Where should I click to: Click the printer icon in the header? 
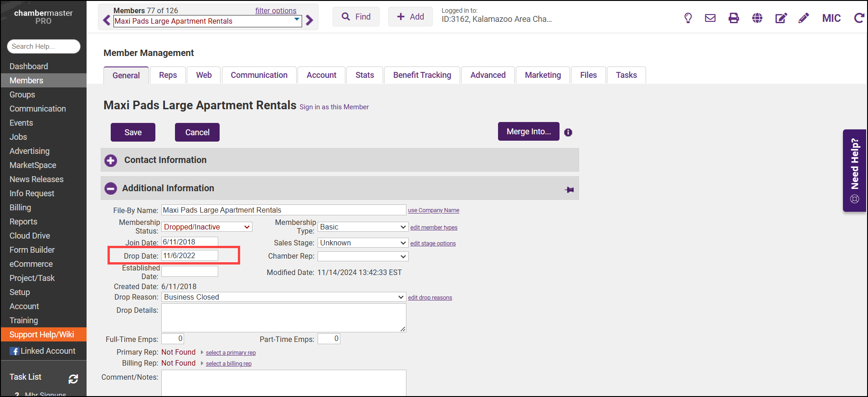[734, 18]
